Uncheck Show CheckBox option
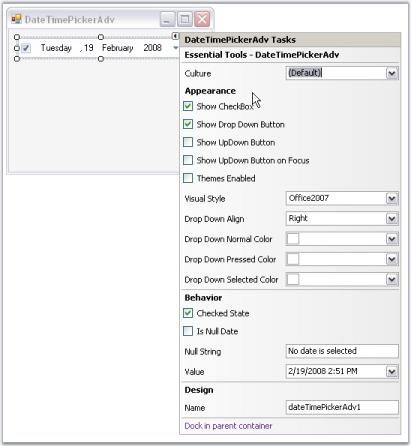 pos(188,106)
